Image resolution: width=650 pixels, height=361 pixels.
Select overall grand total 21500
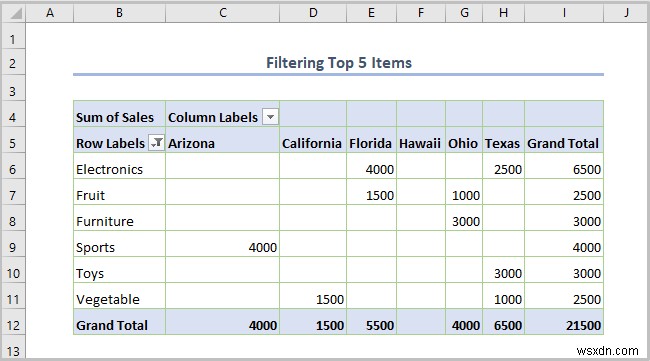564,322
